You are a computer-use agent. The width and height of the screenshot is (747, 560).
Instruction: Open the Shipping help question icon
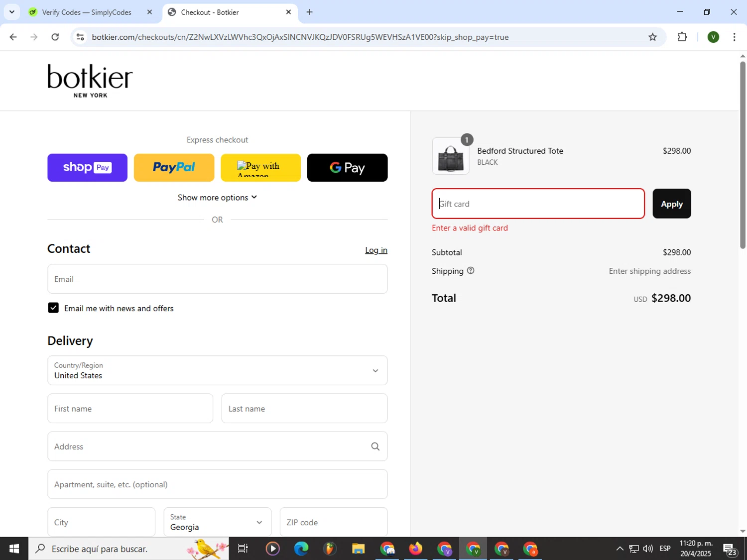[471, 271]
